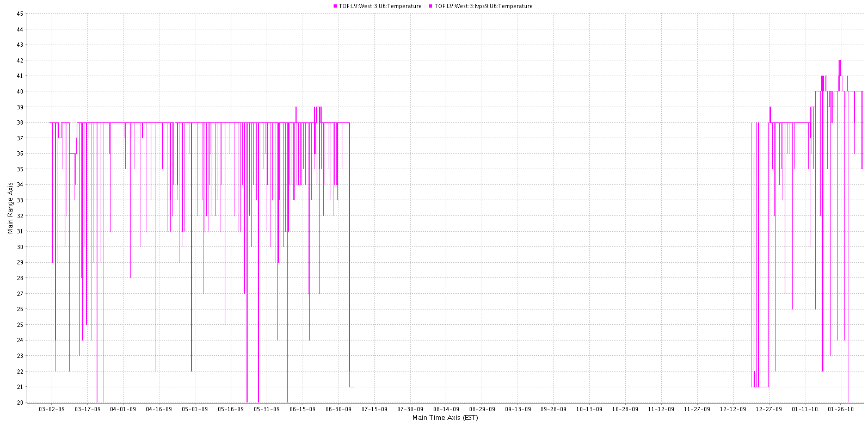Select time axis date 09-13-09

click(518, 410)
